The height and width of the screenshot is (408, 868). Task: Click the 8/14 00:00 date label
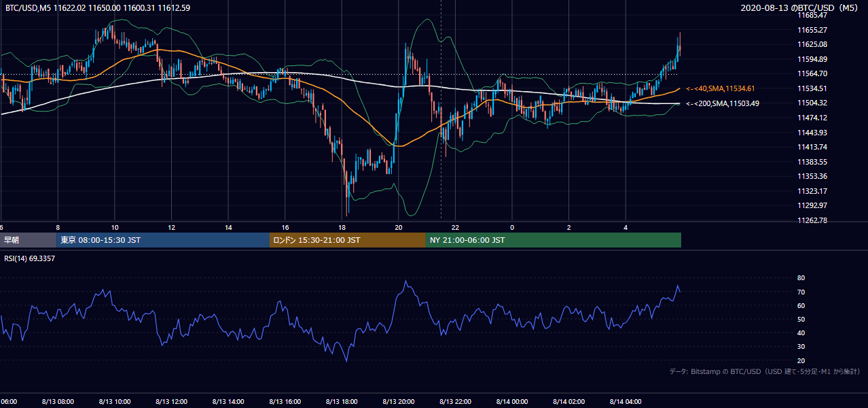[513, 402]
